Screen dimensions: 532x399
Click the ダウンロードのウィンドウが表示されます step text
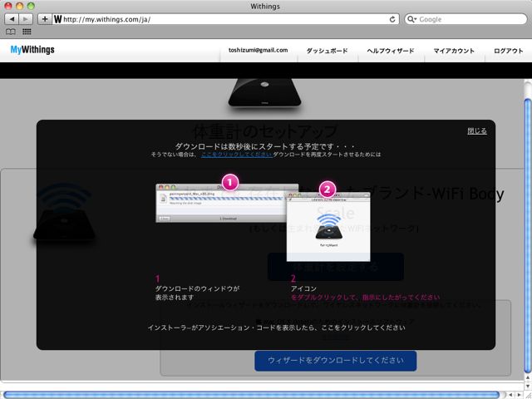[198, 293]
